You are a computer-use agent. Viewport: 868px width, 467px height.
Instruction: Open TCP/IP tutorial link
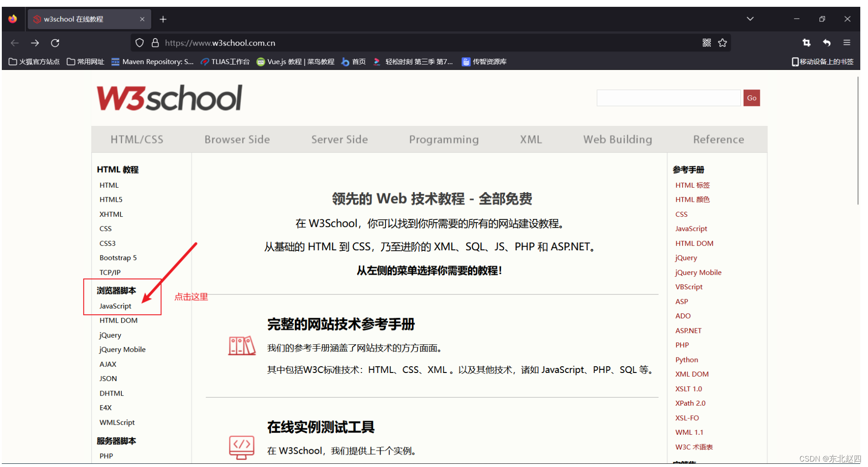pyautogui.click(x=110, y=272)
